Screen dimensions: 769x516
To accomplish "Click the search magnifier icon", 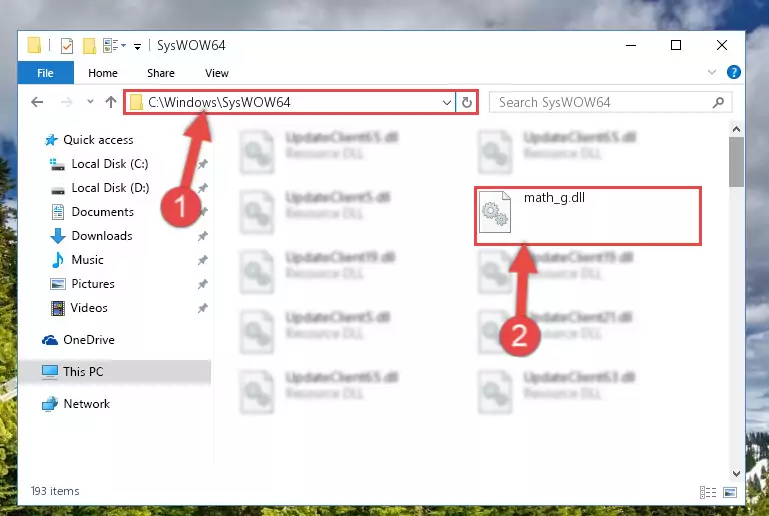I will (x=718, y=102).
